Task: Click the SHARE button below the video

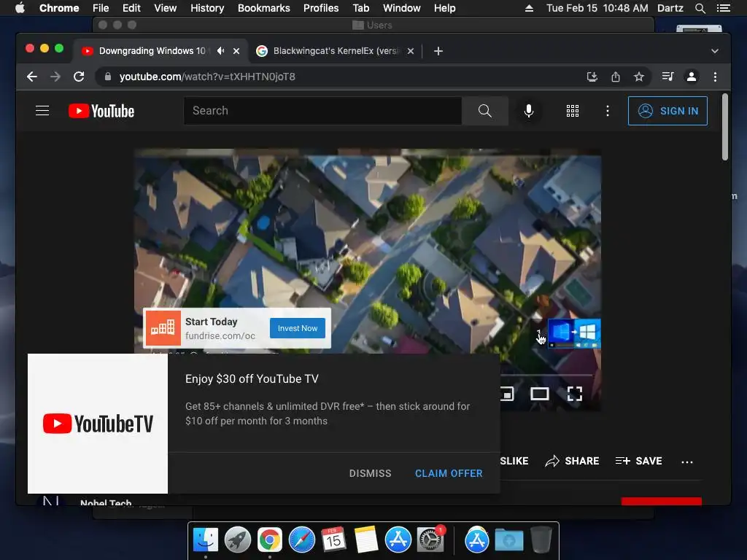Action: point(572,461)
